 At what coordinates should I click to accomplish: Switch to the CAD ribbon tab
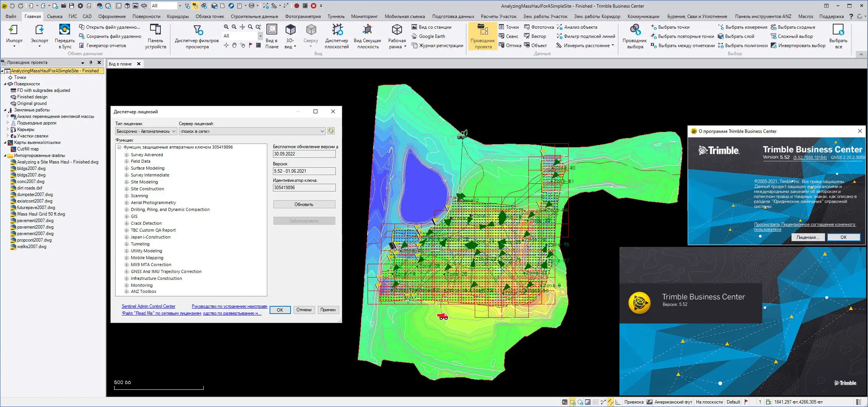(x=87, y=16)
